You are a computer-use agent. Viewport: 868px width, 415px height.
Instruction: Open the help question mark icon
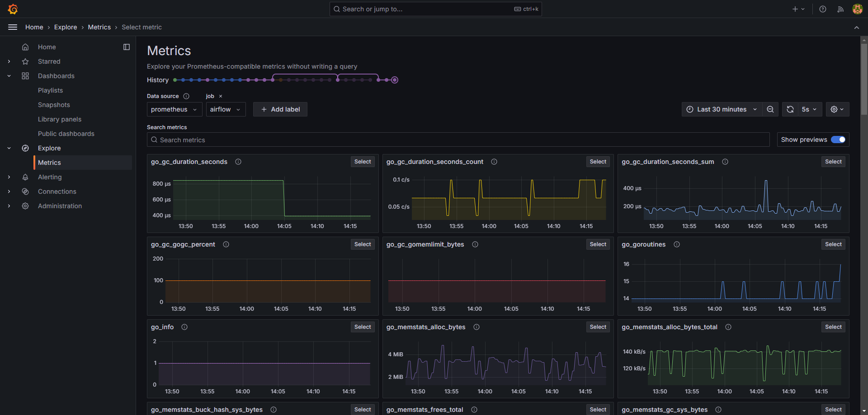tap(823, 9)
